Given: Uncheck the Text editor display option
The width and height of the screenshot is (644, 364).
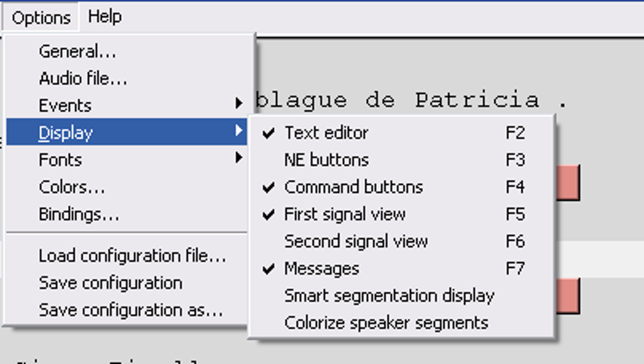Looking at the screenshot, I should tap(326, 133).
